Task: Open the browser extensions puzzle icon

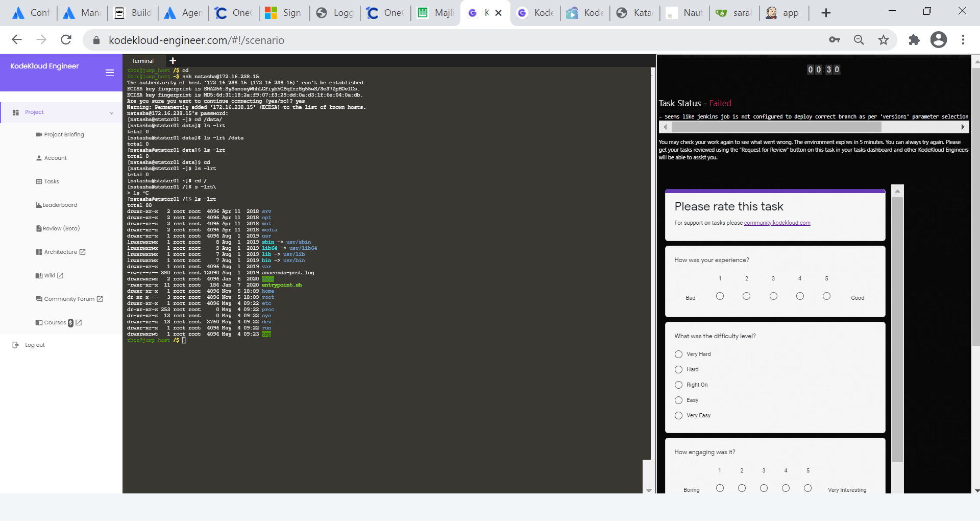Action: click(x=914, y=40)
